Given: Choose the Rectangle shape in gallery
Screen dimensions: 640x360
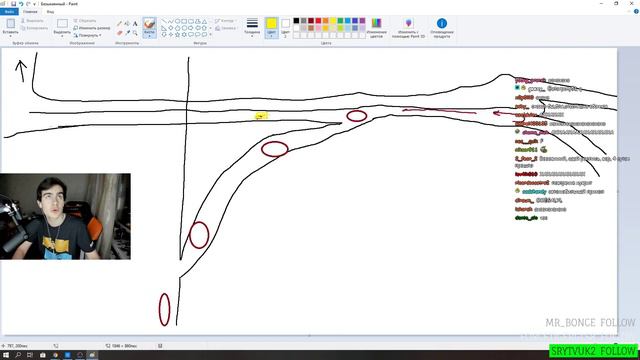Looking at the screenshot, I should 184,21.
